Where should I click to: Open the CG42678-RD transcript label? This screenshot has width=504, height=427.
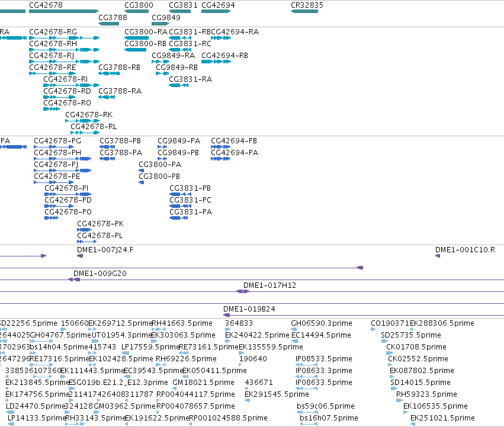pos(67,91)
